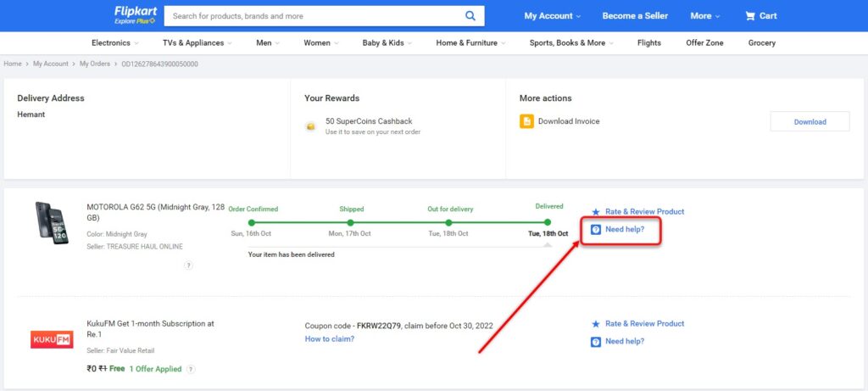The height and width of the screenshot is (391, 868).
Task: Click the question mark beside 1 Offer Applied
Action: [x=191, y=370]
